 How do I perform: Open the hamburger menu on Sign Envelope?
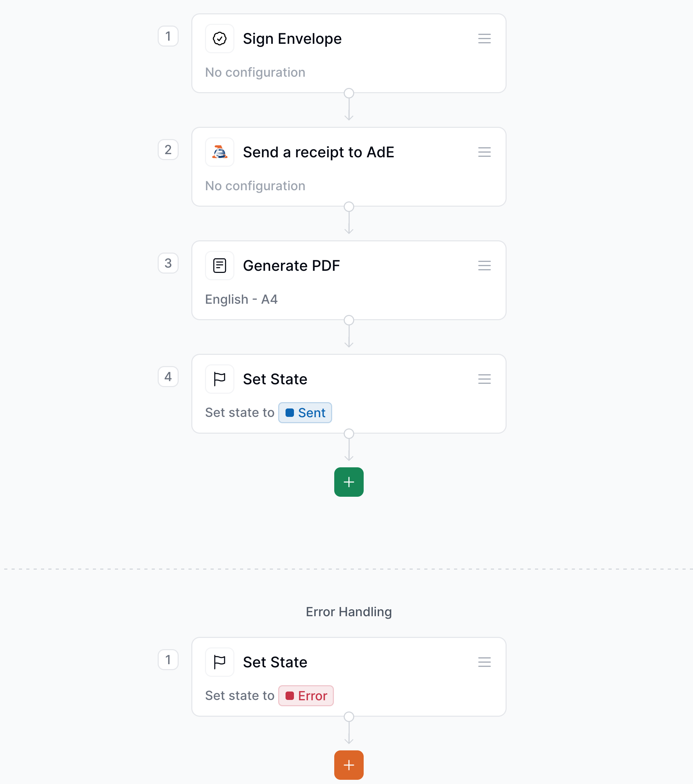click(x=484, y=38)
